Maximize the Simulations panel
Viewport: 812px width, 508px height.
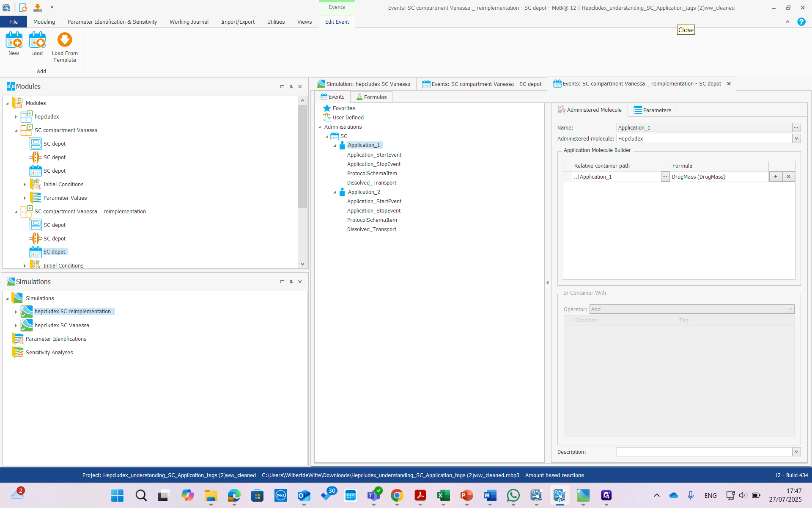coord(282,282)
